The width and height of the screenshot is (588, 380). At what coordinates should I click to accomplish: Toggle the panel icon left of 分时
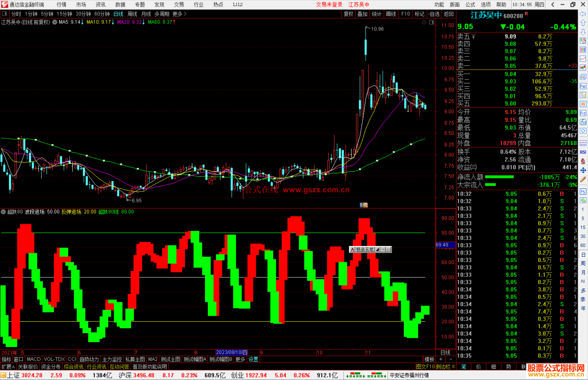(5, 14)
